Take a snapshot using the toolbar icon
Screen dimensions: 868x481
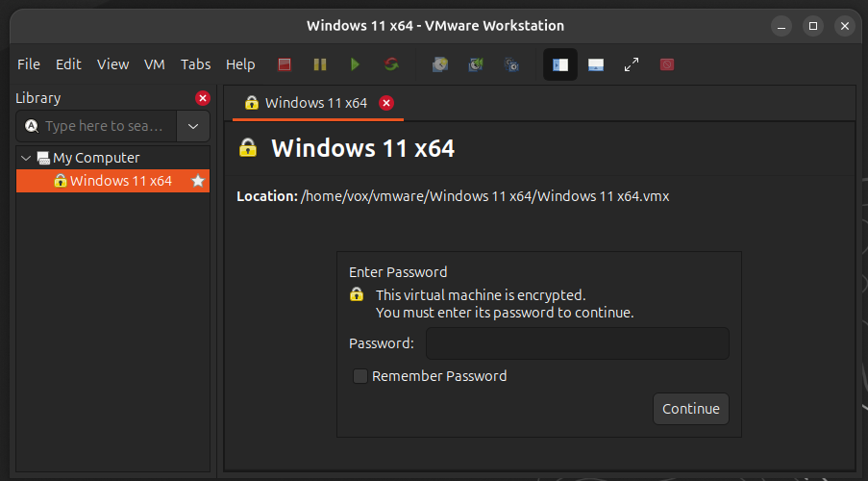click(x=440, y=64)
